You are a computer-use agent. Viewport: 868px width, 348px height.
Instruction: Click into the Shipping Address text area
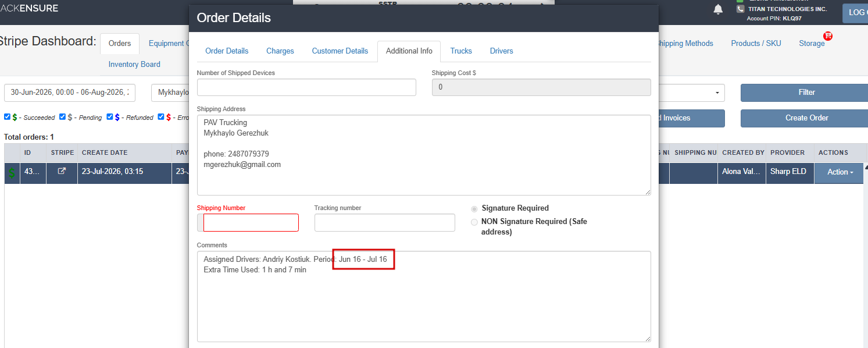(424, 155)
